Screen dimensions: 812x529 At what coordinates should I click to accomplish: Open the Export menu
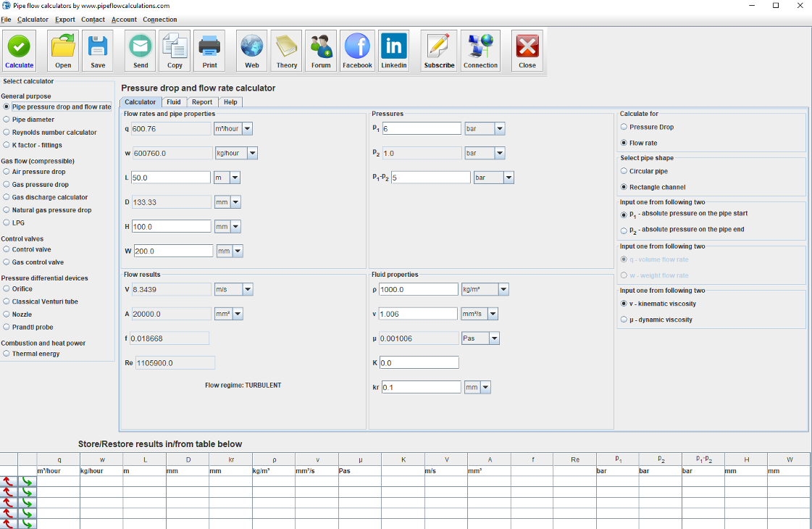pos(64,20)
